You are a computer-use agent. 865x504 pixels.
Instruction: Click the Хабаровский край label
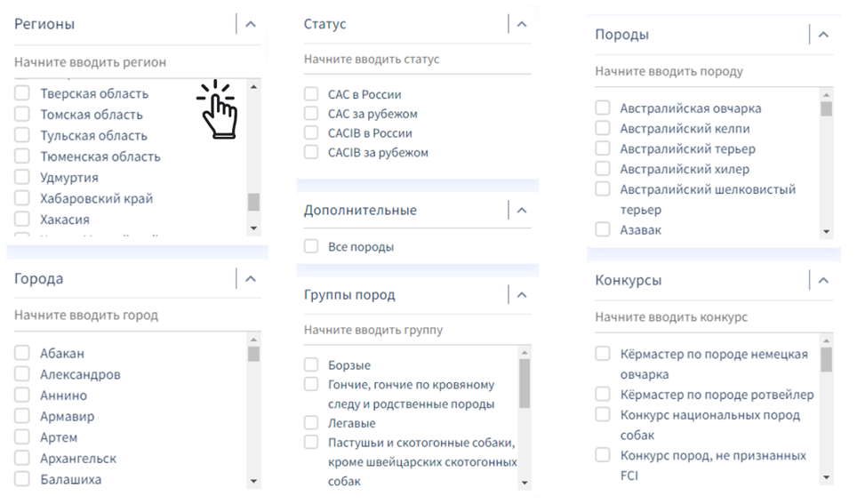96,198
